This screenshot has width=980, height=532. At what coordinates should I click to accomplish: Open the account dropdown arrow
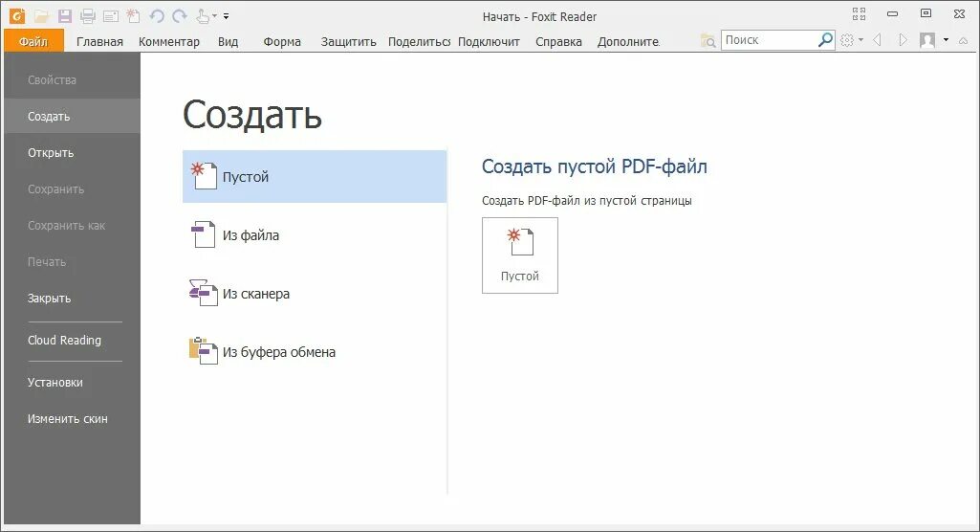pos(946,40)
